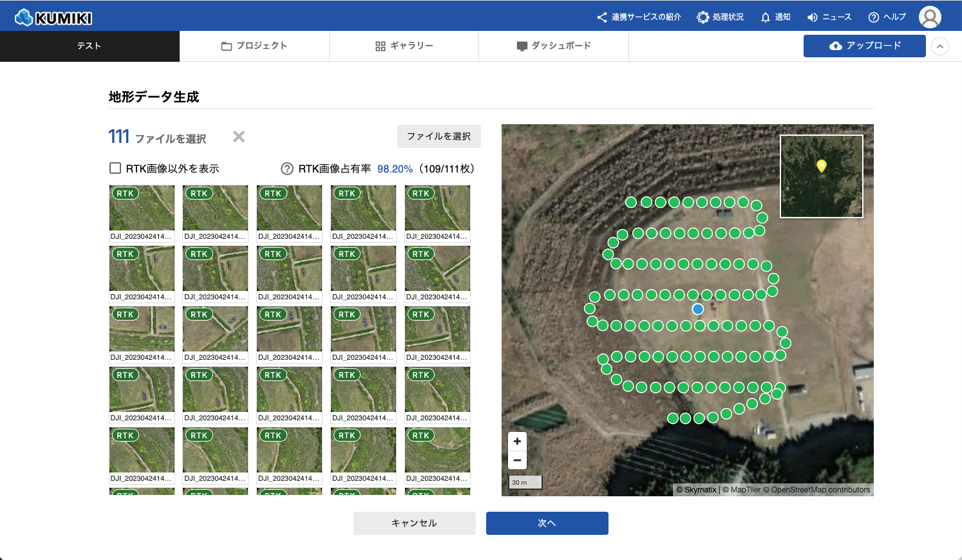Viewport: 962px width, 560px height.
Task: Switch to the ギャラリー tab
Action: click(404, 46)
